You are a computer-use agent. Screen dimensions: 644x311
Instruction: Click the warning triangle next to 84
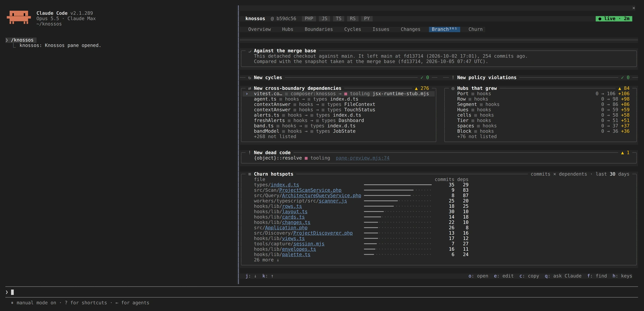coord(620,88)
